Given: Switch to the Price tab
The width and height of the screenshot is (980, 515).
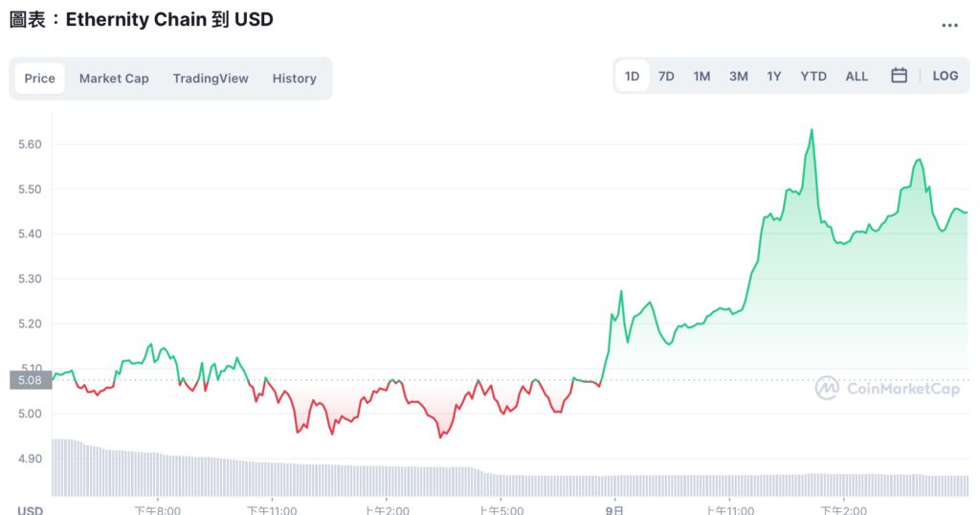Looking at the screenshot, I should point(39,78).
